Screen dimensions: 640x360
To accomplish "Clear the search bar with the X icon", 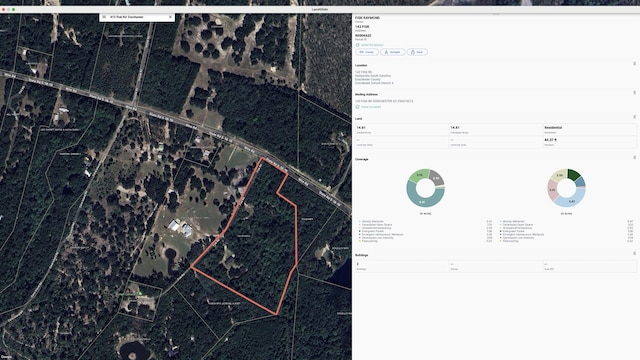I will [x=170, y=17].
